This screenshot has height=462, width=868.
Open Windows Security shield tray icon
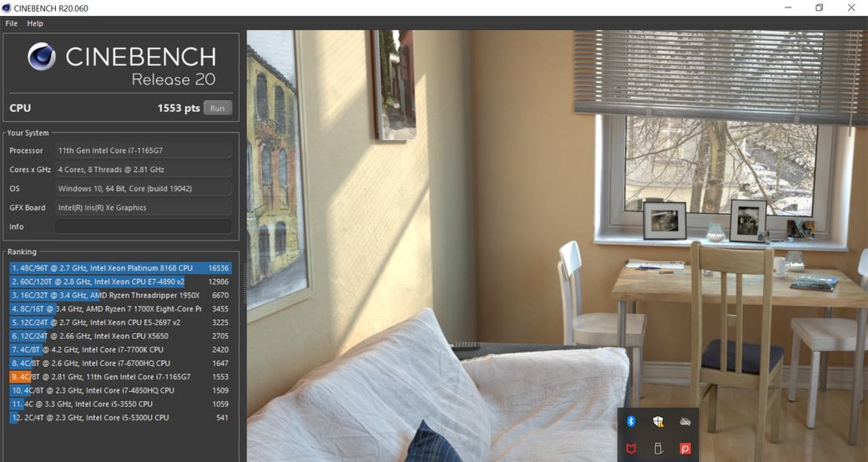pyautogui.click(x=659, y=422)
